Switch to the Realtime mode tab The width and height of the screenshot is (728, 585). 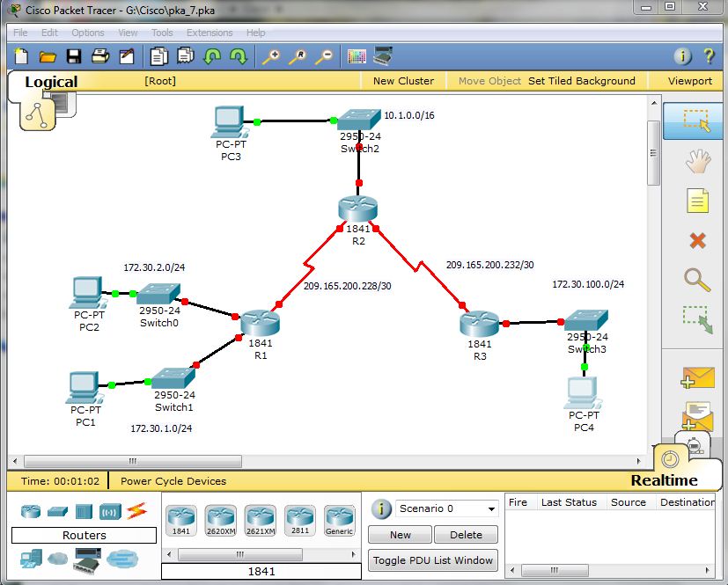664,480
